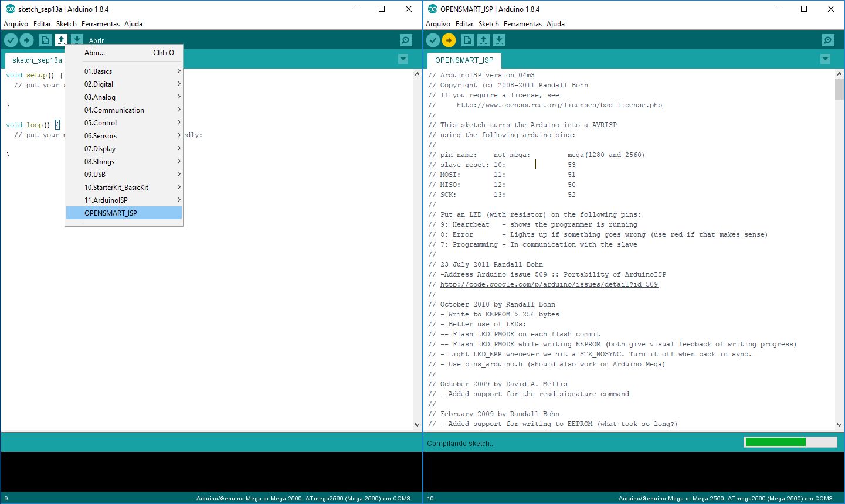Expand the 10.StarterKit_BasicKit submenu
845x504 pixels.
(x=124, y=188)
